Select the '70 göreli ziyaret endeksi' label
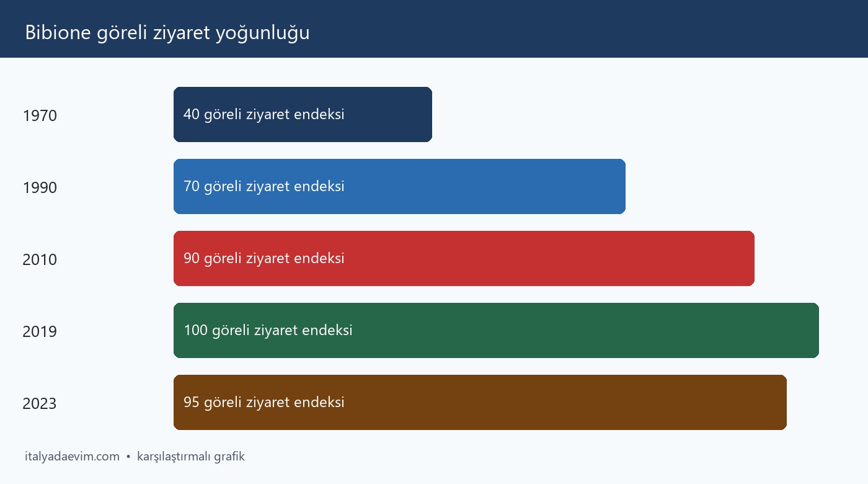The image size is (868, 484). (264, 187)
